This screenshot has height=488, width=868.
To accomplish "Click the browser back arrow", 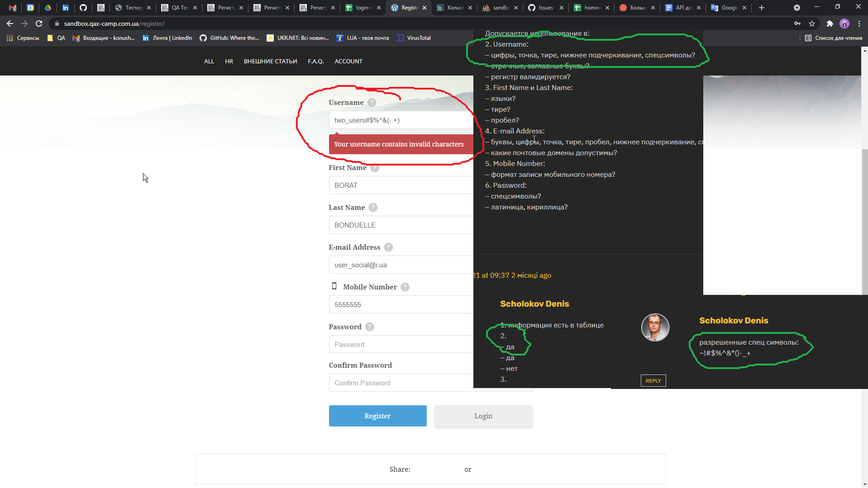I will [x=10, y=24].
